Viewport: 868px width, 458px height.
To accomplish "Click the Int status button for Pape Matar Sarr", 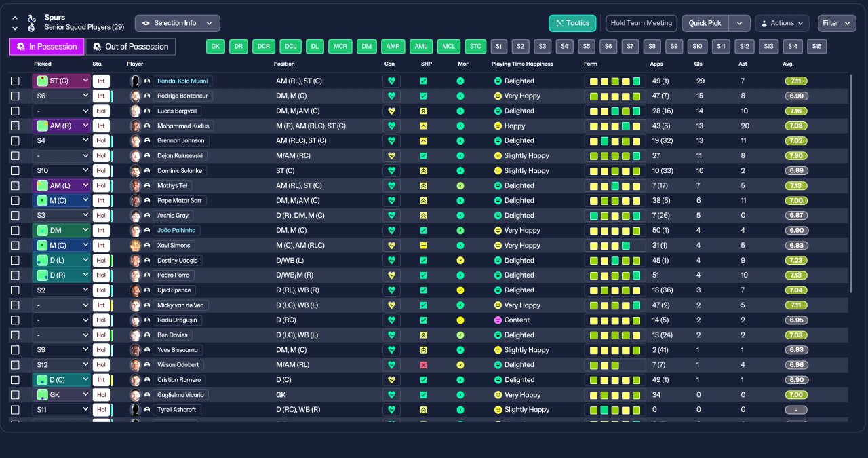I will (x=101, y=201).
